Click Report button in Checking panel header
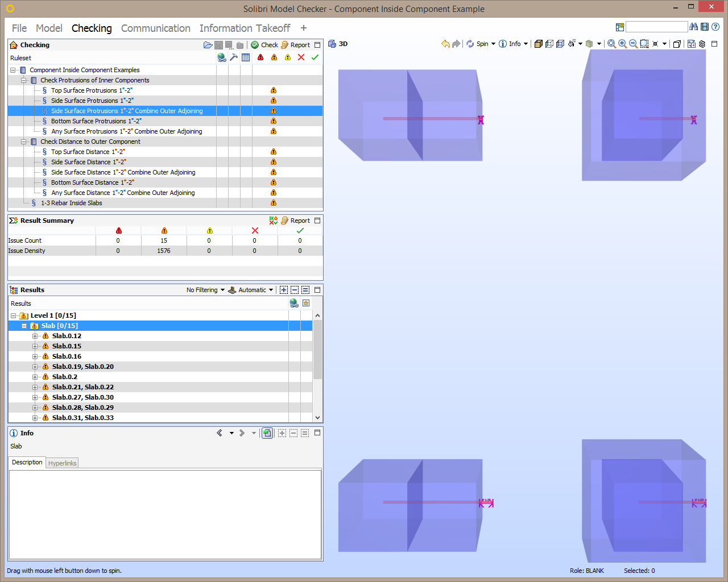Viewport: 728px width, 582px height. tap(295, 45)
